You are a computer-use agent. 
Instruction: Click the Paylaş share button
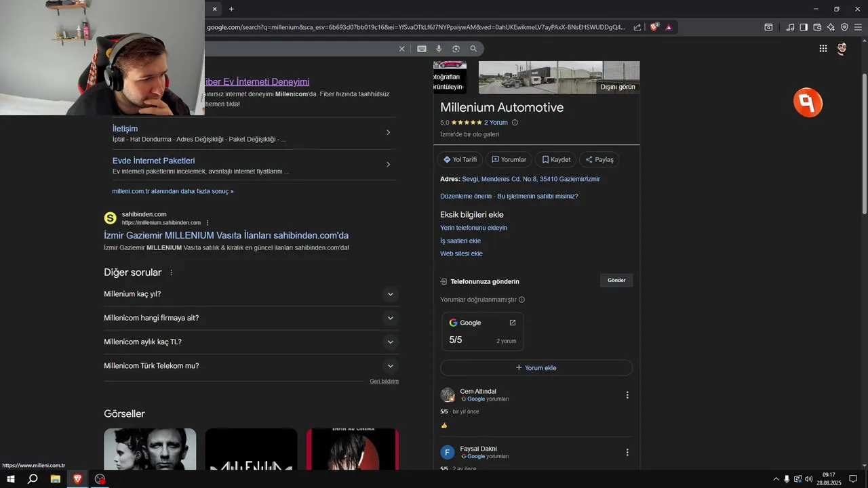[x=599, y=160]
